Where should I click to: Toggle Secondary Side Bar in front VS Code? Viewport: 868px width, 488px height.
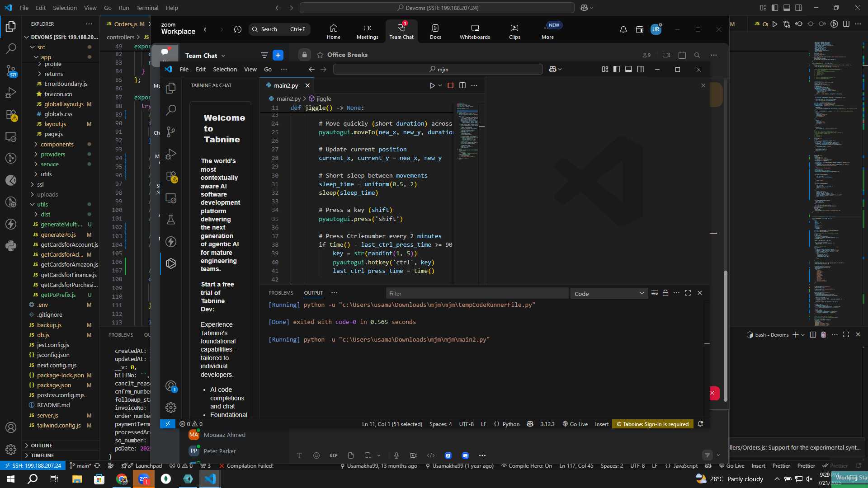click(640, 69)
